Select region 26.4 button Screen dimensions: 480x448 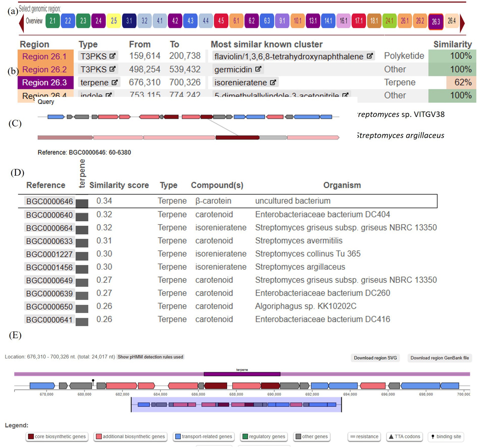tap(452, 21)
